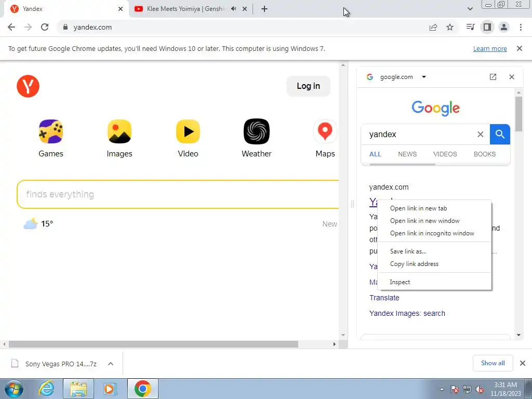Image resolution: width=532 pixels, height=399 pixels.
Task: Bookmark this tab with the star icon
Action: coord(450,27)
